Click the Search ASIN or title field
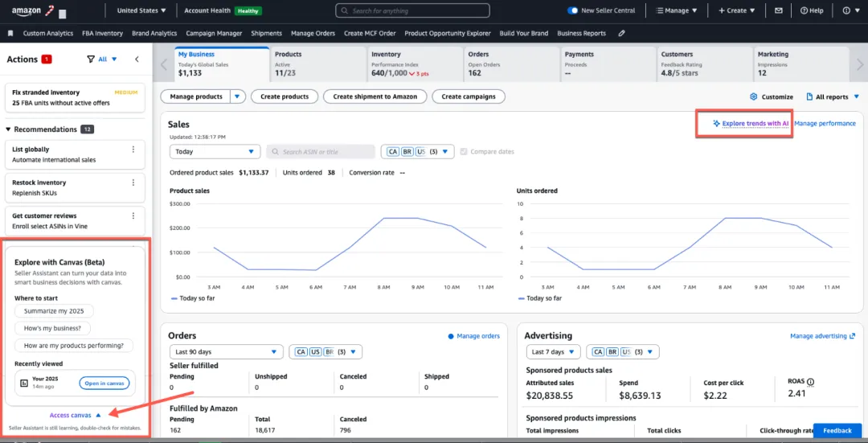Screen dimensions: 868x443 click(x=320, y=151)
